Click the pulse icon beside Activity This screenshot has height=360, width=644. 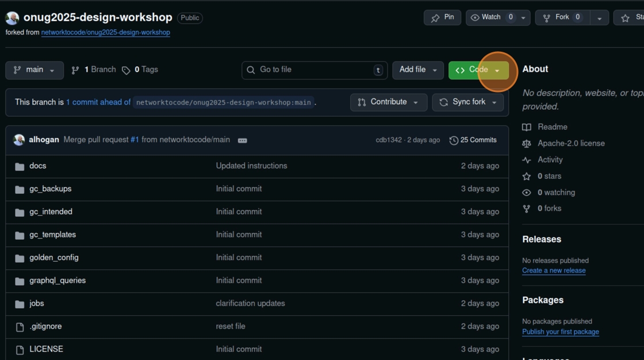pos(527,160)
